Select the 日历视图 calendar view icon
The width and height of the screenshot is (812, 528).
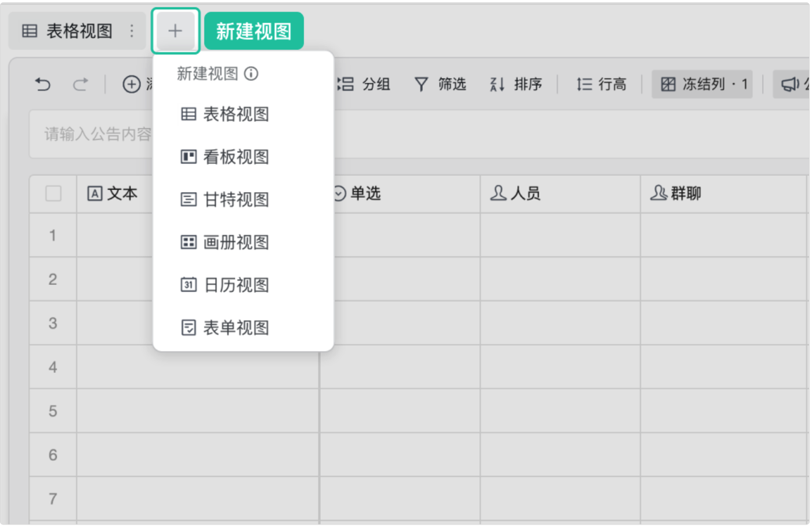click(188, 284)
